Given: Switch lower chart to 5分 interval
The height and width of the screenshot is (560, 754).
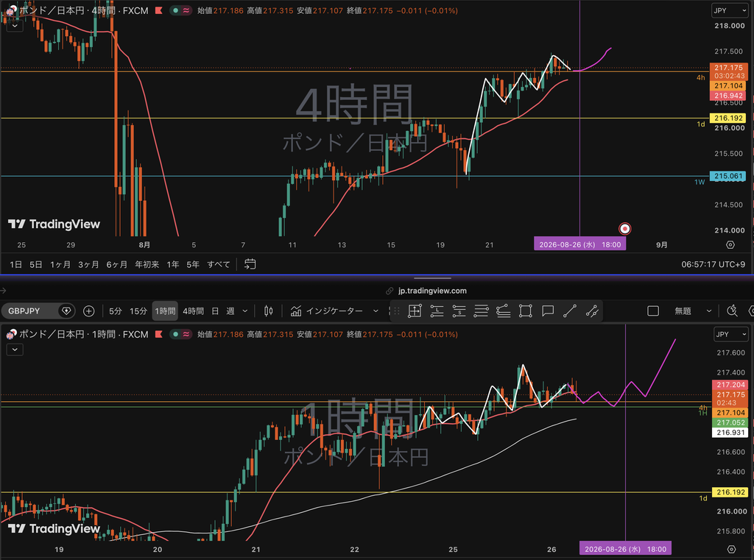Looking at the screenshot, I should [116, 311].
